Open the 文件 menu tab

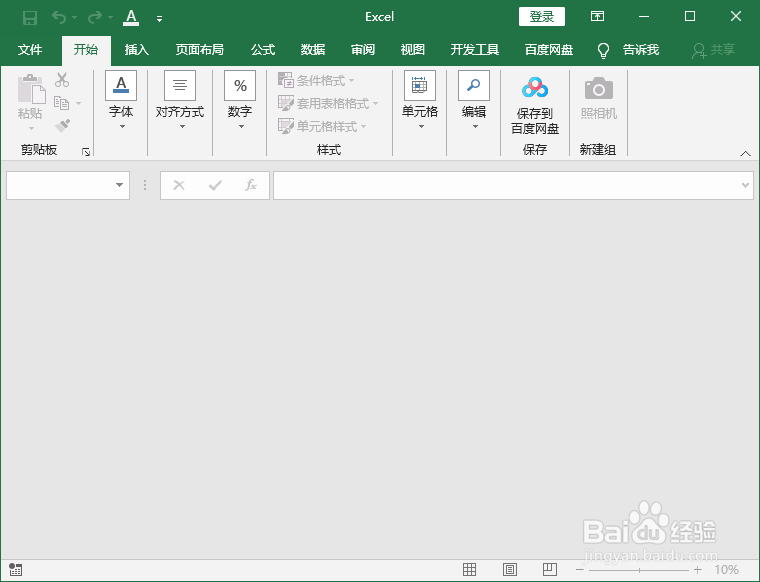30,49
